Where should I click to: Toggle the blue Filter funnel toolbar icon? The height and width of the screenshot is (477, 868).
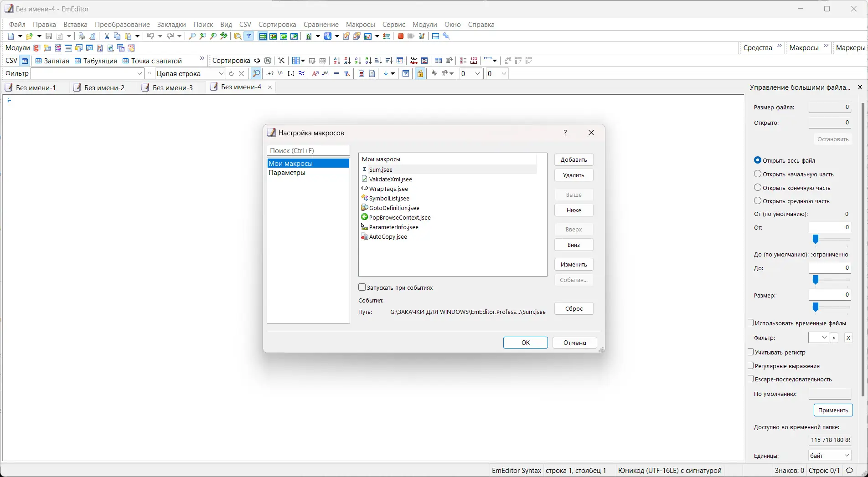(x=249, y=36)
